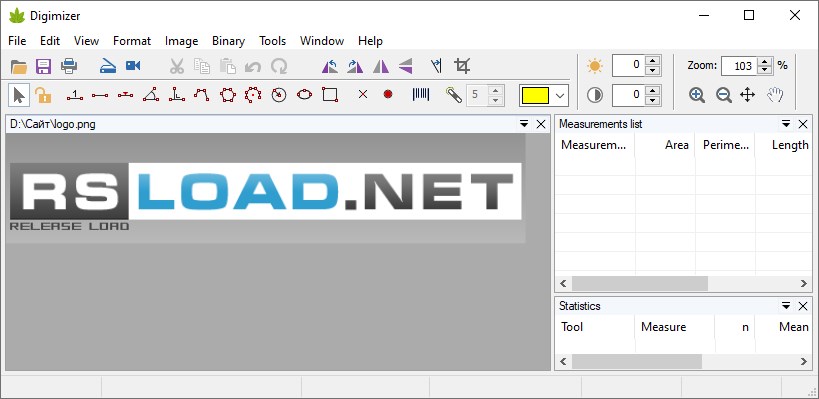This screenshot has width=819, height=399.
Task: Select the Path (polyline) tool
Action: tap(202, 95)
